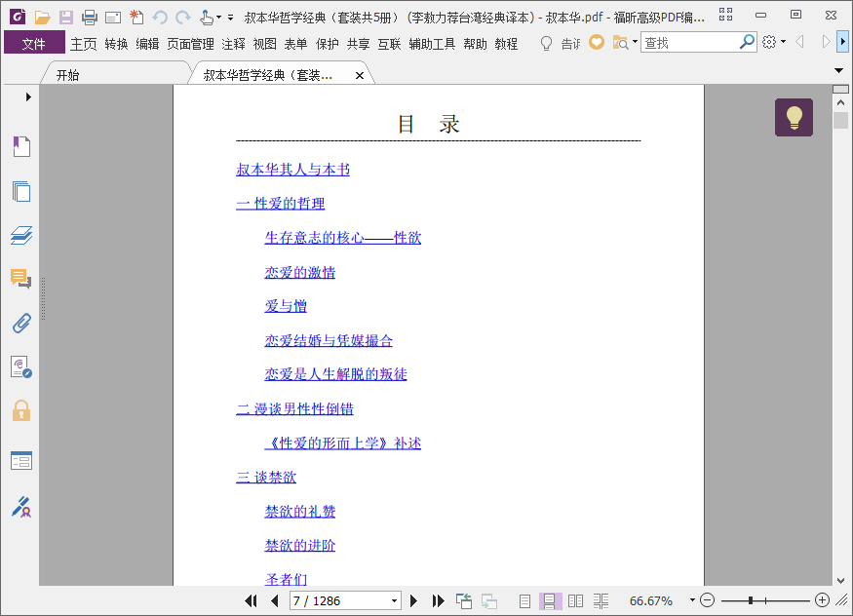The height and width of the screenshot is (616, 853).
Task: Click the Tell me lightbulb icon
Action: 546,43
